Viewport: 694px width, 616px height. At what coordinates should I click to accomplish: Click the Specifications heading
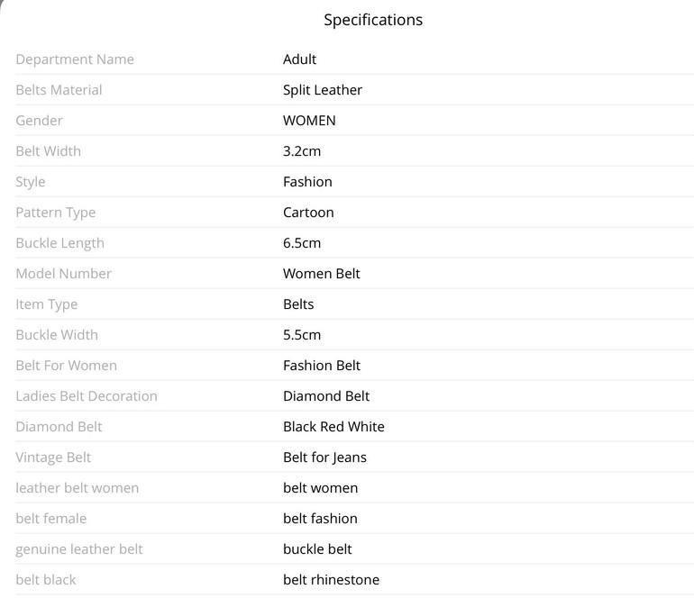click(x=373, y=20)
